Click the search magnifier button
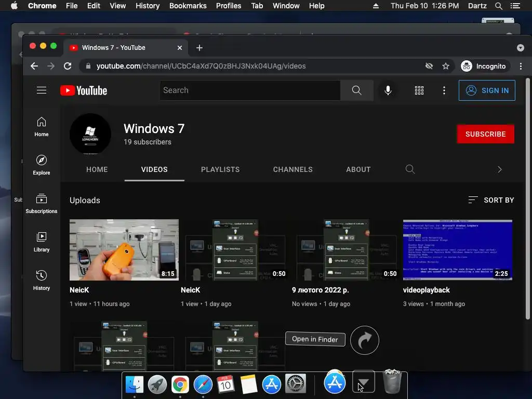The height and width of the screenshot is (399, 532). [x=356, y=90]
